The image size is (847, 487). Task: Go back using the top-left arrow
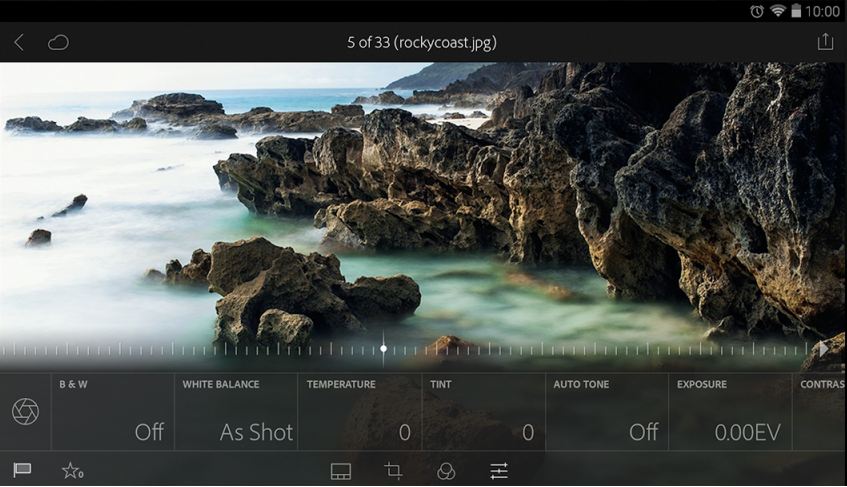19,42
